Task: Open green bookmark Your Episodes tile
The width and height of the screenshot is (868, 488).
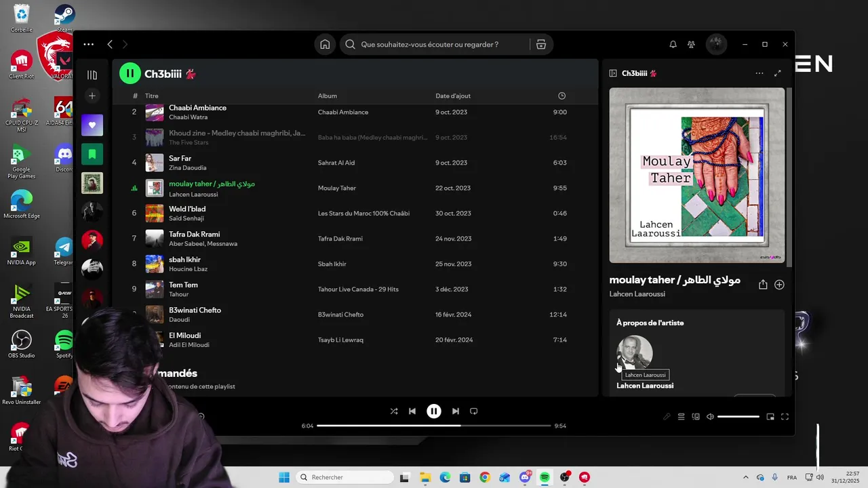Action: click(92, 154)
